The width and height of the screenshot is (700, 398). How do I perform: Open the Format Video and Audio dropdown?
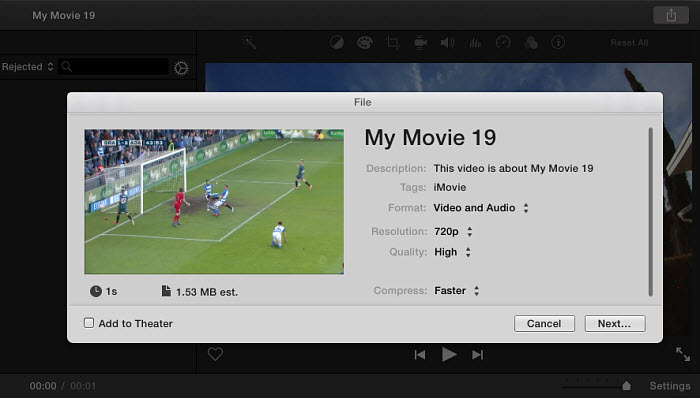(481, 208)
